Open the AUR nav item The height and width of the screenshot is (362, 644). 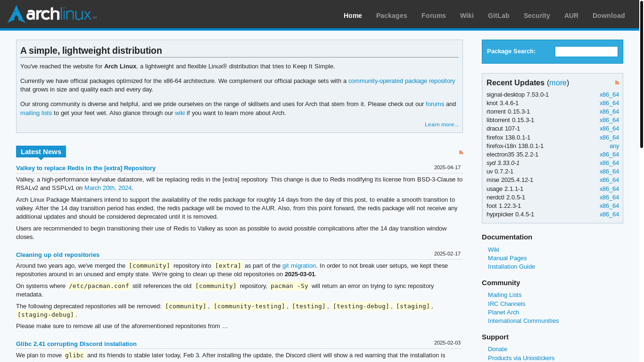[x=571, y=16]
